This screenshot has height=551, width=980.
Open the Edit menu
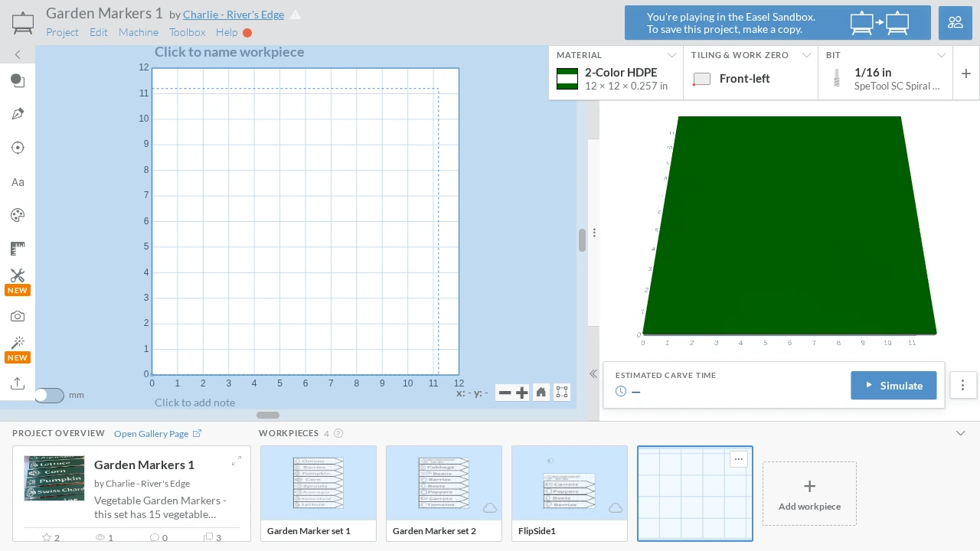(x=98, y=32)
